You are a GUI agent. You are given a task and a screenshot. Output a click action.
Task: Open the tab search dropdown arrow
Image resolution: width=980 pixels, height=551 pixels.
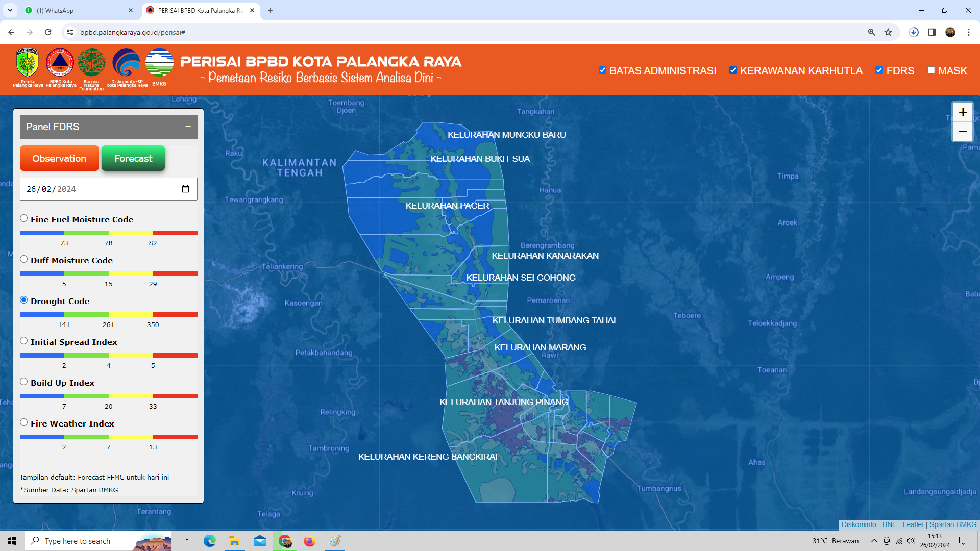tap(10, 10)
